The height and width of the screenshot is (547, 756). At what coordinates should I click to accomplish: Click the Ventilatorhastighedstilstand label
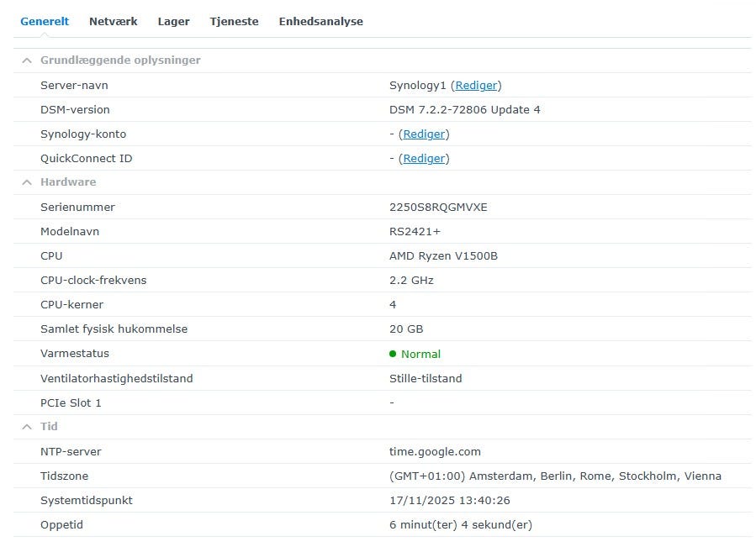(x=117, y=378)
